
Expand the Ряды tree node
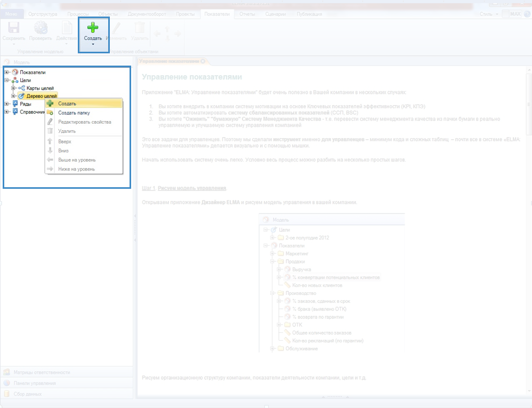pos(6,104)
